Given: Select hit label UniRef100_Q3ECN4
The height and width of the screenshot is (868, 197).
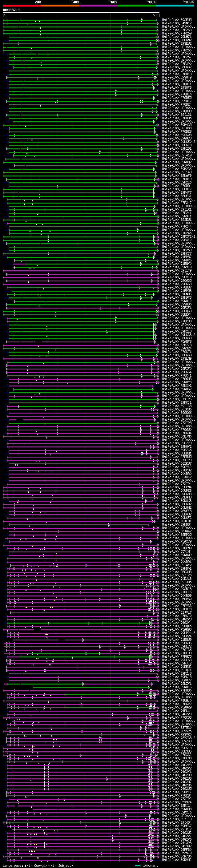Looking at the screenshot, I should tap(177, 487).
